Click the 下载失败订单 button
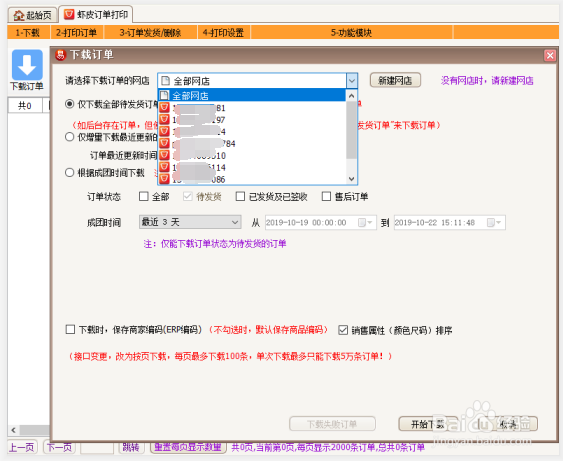The width and height of the screenshot is (563, 461). 332,424
